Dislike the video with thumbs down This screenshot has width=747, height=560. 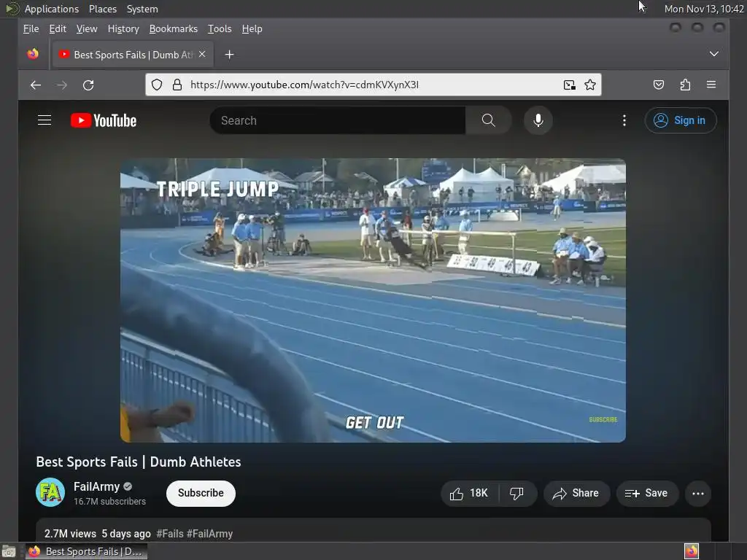tap(517, 494)
